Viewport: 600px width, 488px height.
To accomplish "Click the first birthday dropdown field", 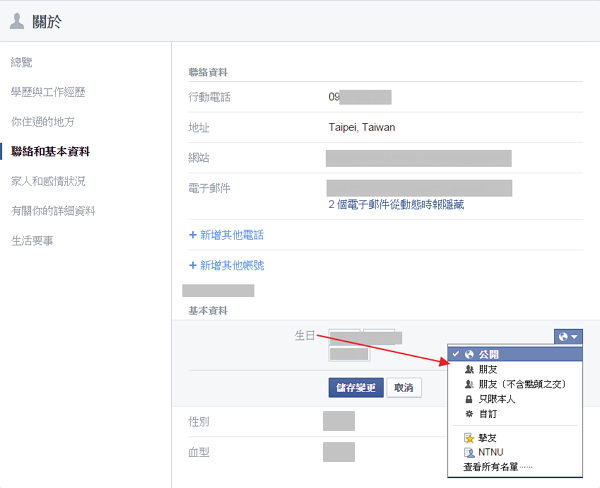I will (344, 337).
